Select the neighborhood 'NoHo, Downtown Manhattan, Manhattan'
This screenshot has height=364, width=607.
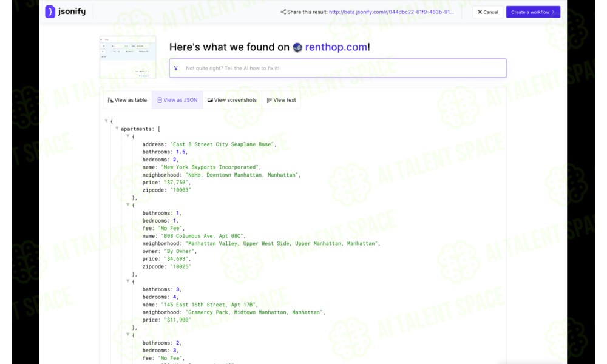(242, 175)
